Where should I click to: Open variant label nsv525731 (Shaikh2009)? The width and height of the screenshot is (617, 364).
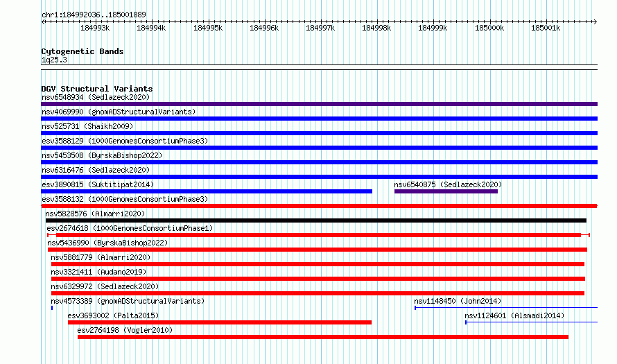pos(87,126)
